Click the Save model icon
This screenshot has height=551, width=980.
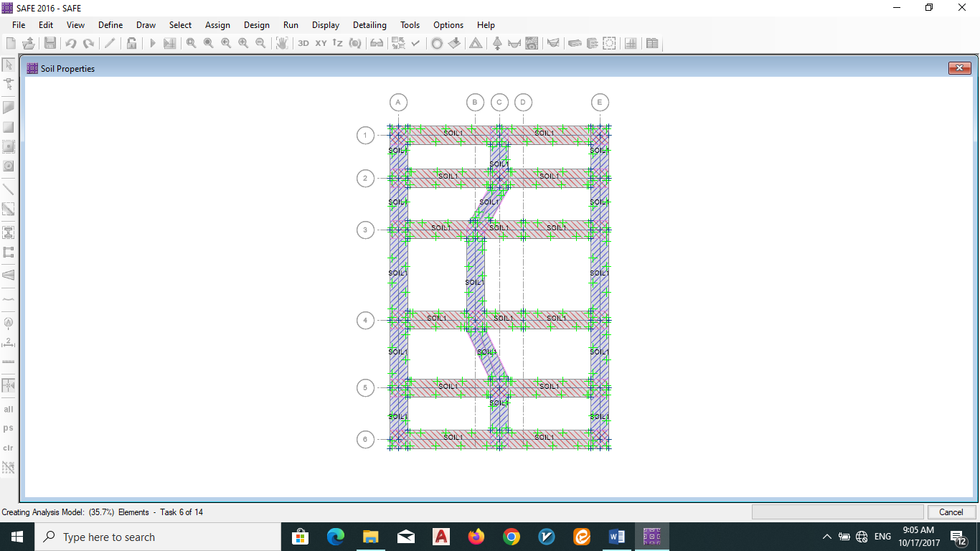click(50, 43)
